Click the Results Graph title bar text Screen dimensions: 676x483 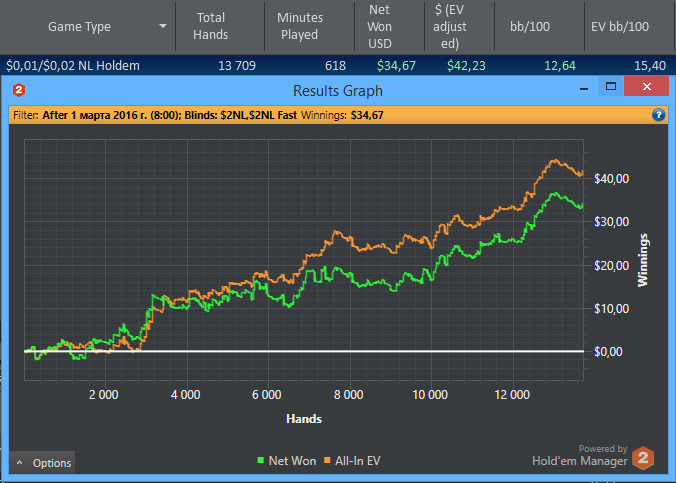coord(338,91)
